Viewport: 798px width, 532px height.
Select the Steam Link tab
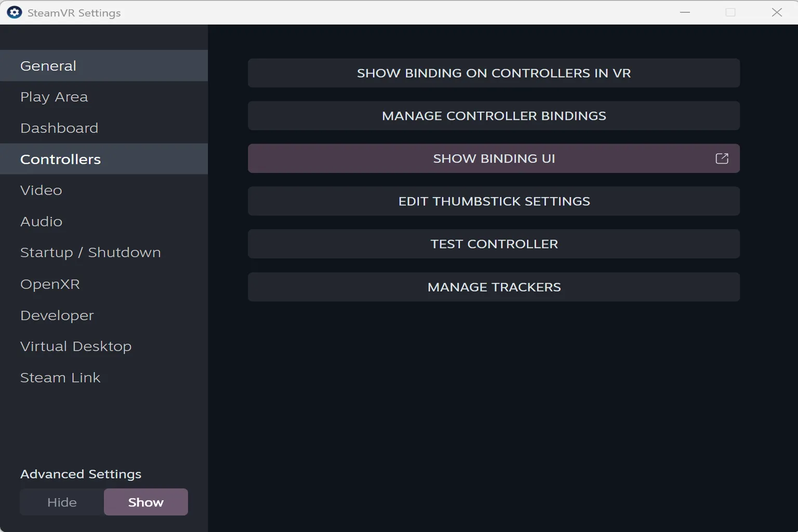tap(104, 378)
